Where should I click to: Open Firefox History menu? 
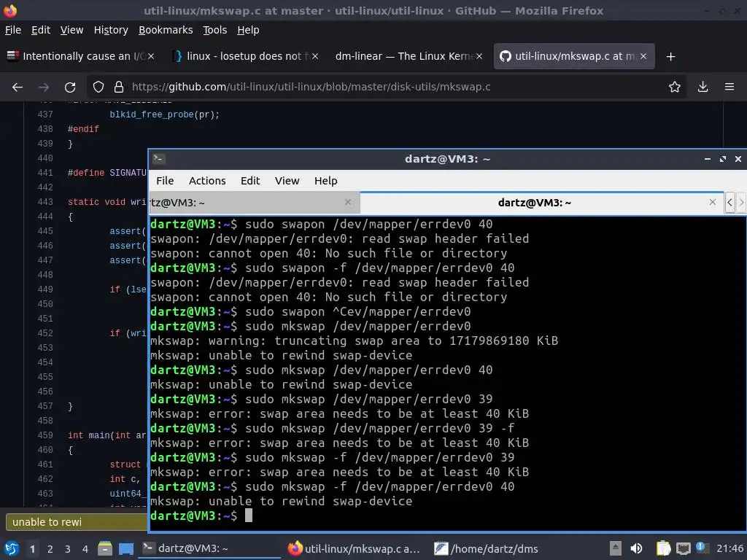(111, 30)
